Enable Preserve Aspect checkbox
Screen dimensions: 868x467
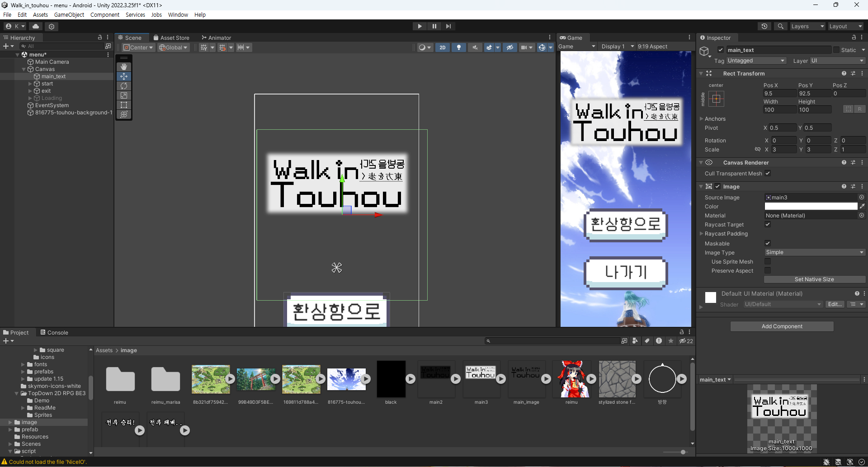click(x=768, y=270)
